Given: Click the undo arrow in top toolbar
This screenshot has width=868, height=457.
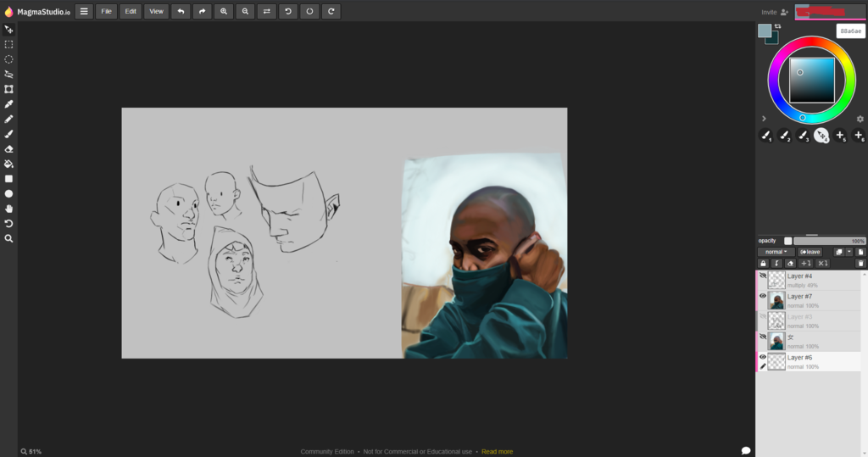Looking at the screenshot, I should [x=181, y=11].
